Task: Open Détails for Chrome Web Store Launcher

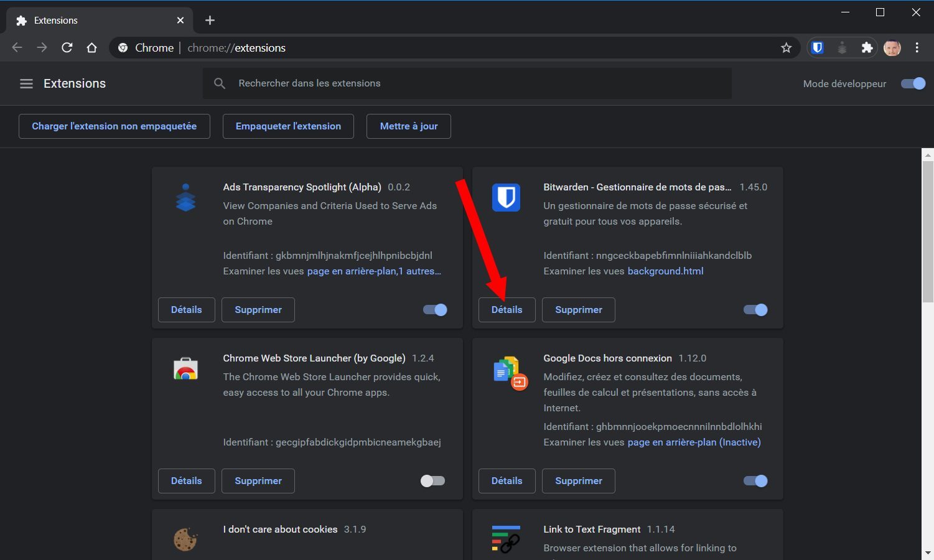Action: pyautogui.click(x=187, y=481)
